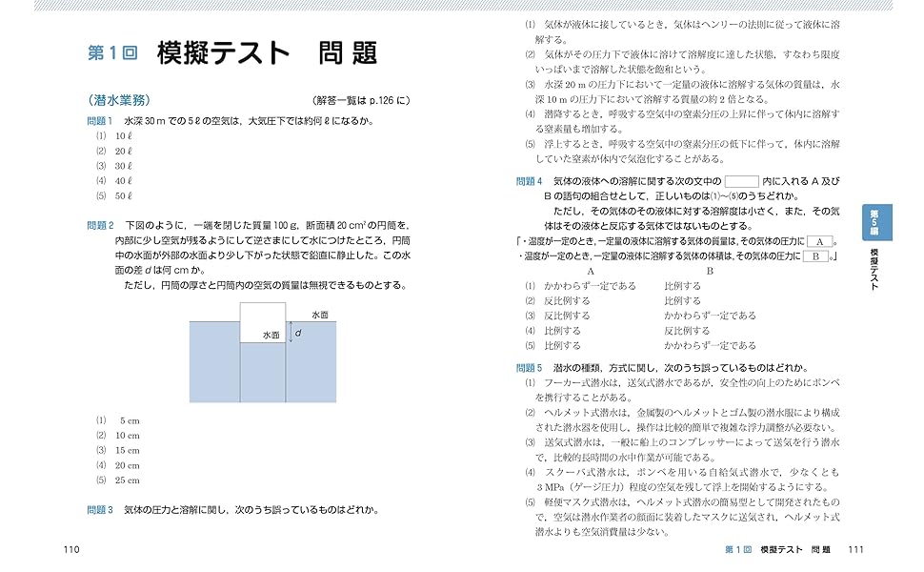Image resolution: width=924 pixels, height=572 pixels.
Task: Click the empty blank box in 問題4 heading
Action: pos(741,182)
